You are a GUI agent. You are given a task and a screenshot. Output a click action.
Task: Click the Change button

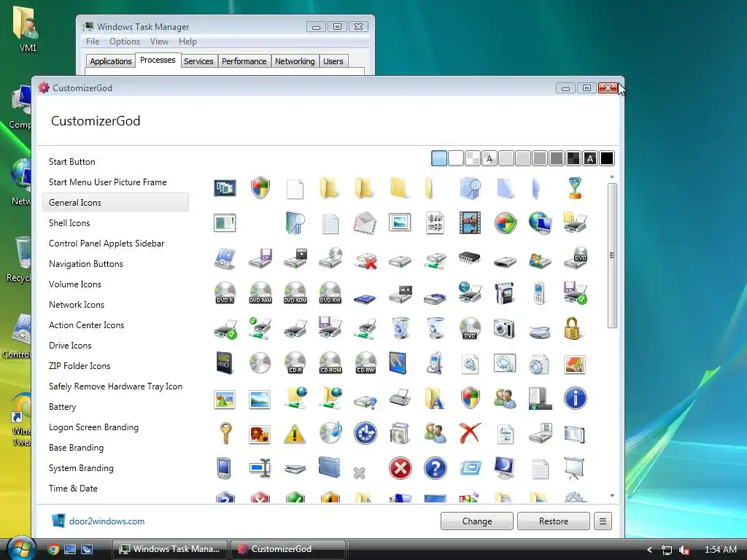click(477, 521)
